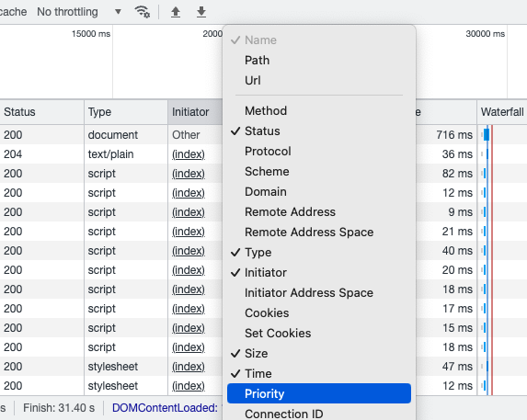The width and height of the screenshot is (527, 420).
Task: Enable the Cookies column
Action: point(318,312)
